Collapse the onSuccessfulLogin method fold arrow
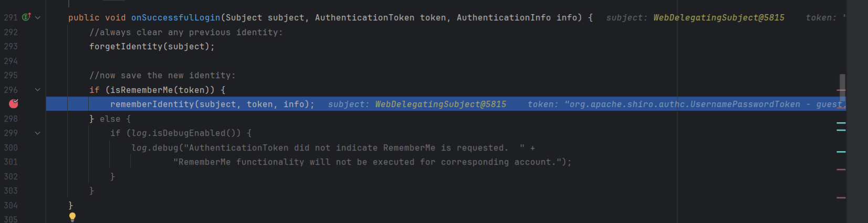 [38, 17]
